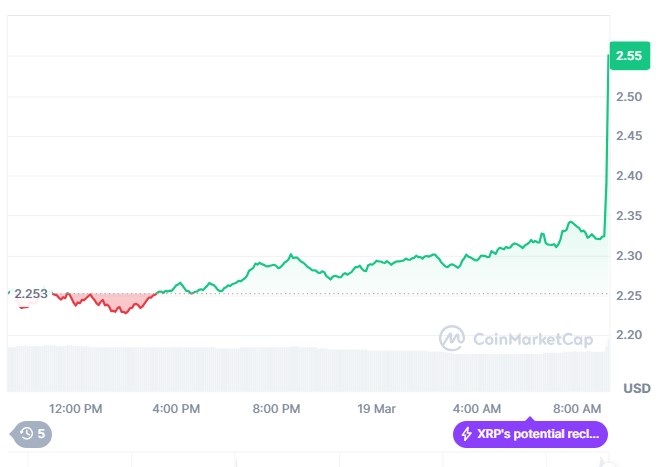658x467 pixels.
Task: Click the history marker badge showing 5
Action: [31, 434]
